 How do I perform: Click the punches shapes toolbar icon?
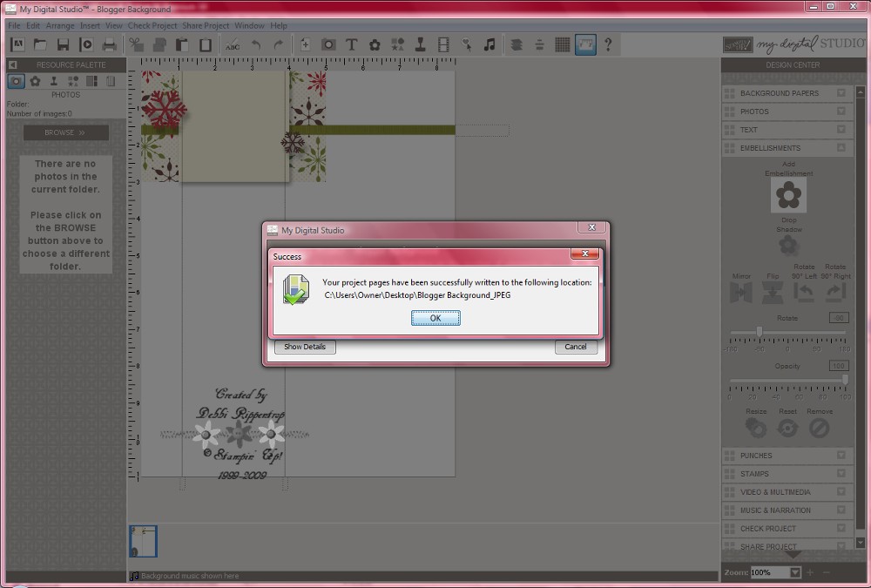coord(398,44)
